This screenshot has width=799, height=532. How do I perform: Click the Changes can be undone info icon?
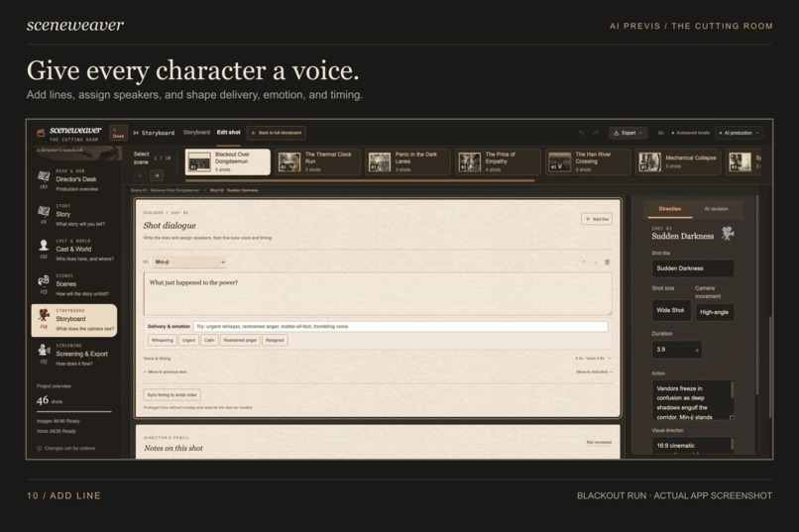pyautogui.click(x=40, y=449)
